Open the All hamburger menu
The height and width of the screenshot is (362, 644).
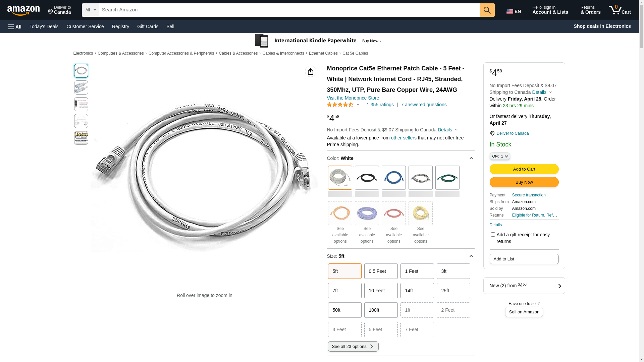15,26
